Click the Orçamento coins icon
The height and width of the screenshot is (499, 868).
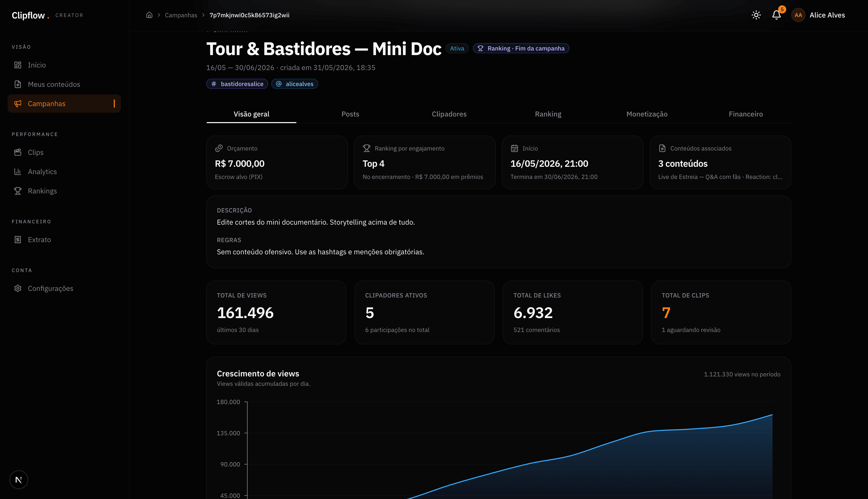click(219, 148)
